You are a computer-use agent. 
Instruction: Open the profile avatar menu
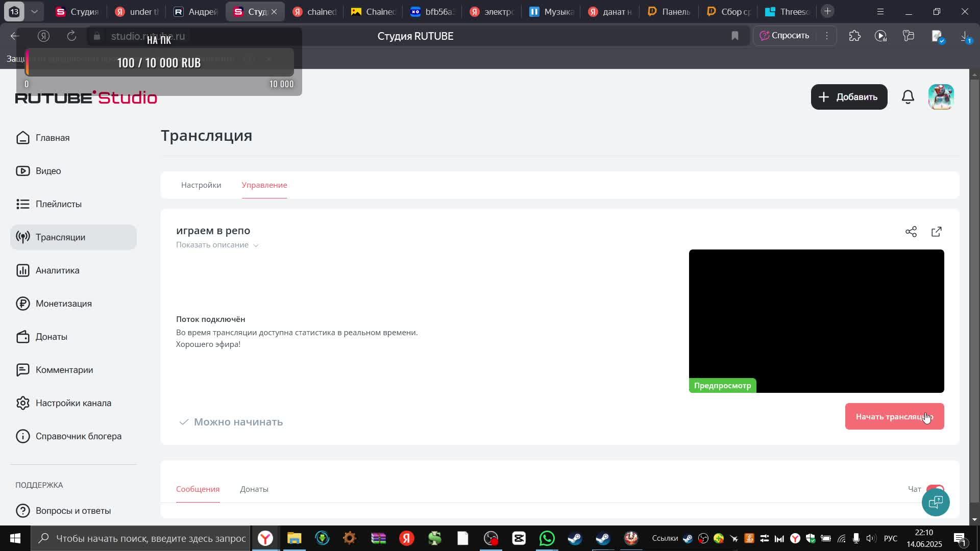click(941, 97)
